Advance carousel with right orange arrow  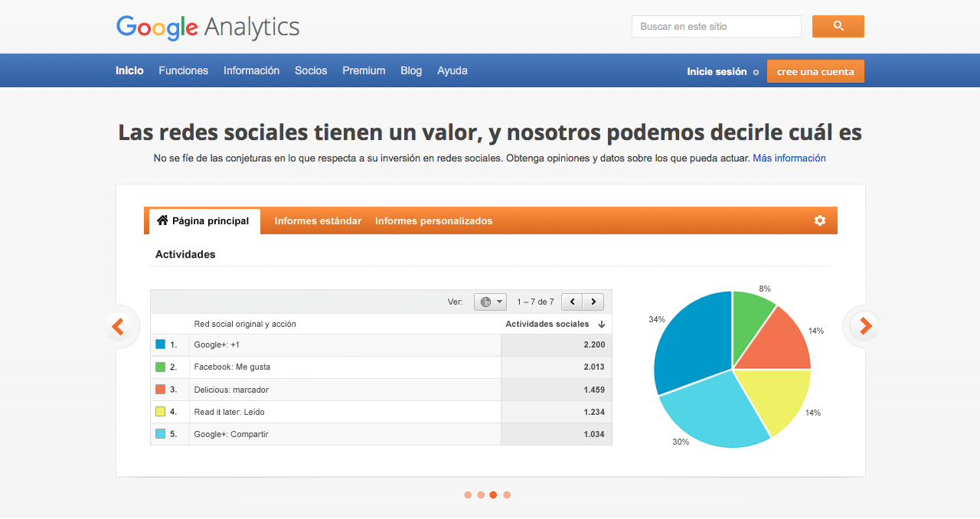864,327
